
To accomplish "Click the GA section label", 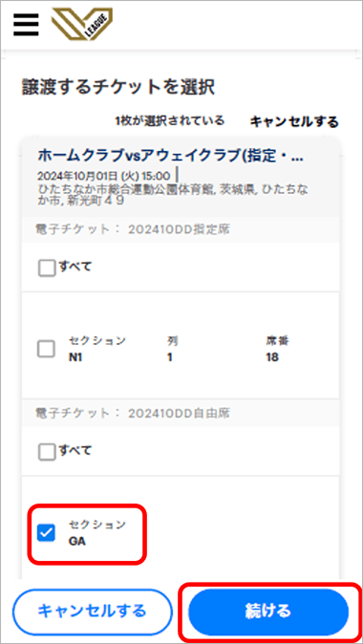I will (76, 541).
